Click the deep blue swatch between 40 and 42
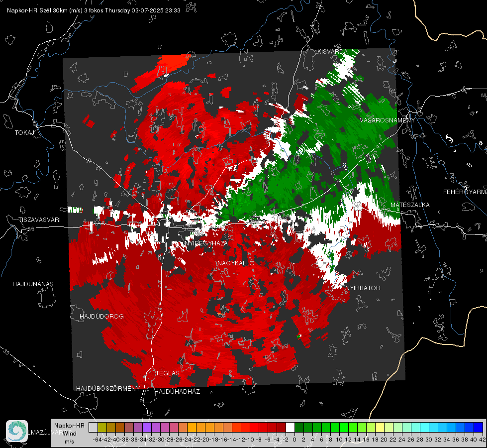Viewport: 487px width, 448px height. (479, 427)
